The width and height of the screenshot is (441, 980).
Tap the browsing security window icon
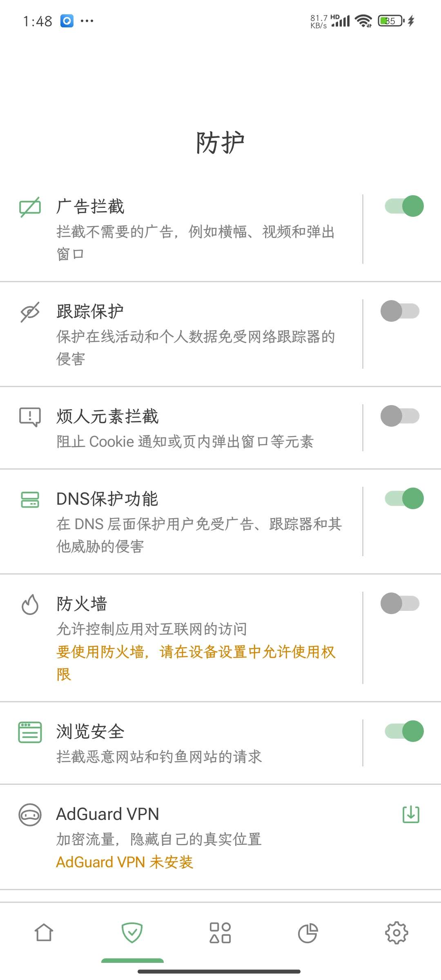tap(30, 732)
